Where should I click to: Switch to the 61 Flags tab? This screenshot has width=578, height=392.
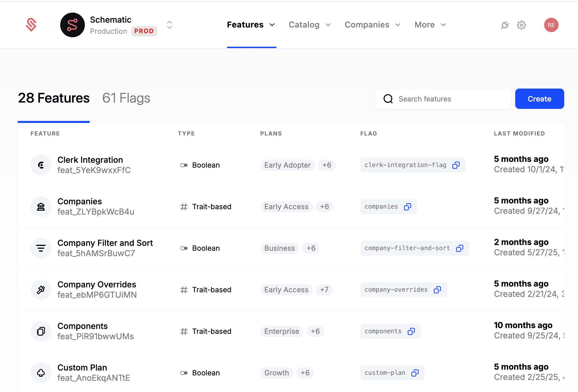126,98
